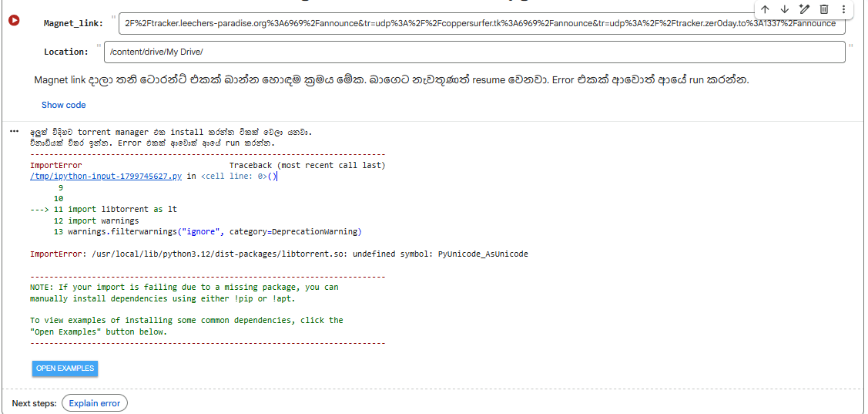Click the "undefined symbol: PyUnicode_AsUnicode" error message

click(x=441, y=254)
